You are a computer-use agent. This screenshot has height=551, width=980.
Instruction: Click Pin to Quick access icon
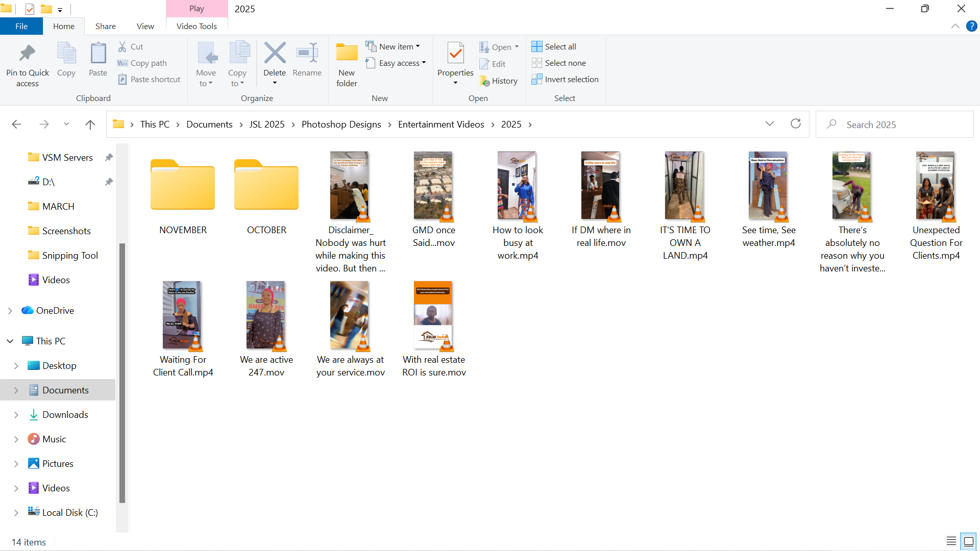point(28,53)
